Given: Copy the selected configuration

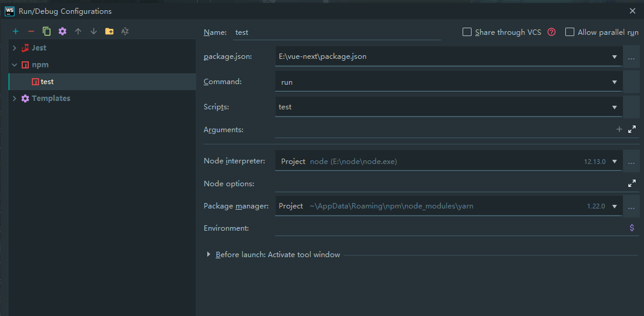Looking at the screenshot, I should pyautogui.click(x=47, y=31).
